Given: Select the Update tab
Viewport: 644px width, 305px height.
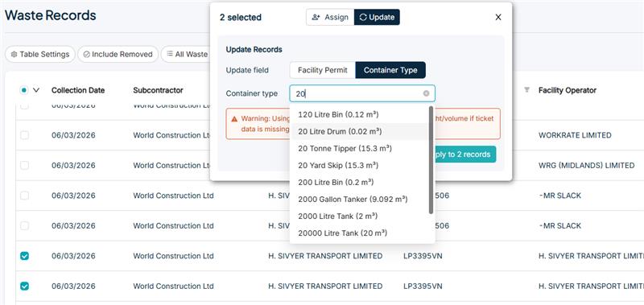Looking at the screenshot, I should point(377,17).
